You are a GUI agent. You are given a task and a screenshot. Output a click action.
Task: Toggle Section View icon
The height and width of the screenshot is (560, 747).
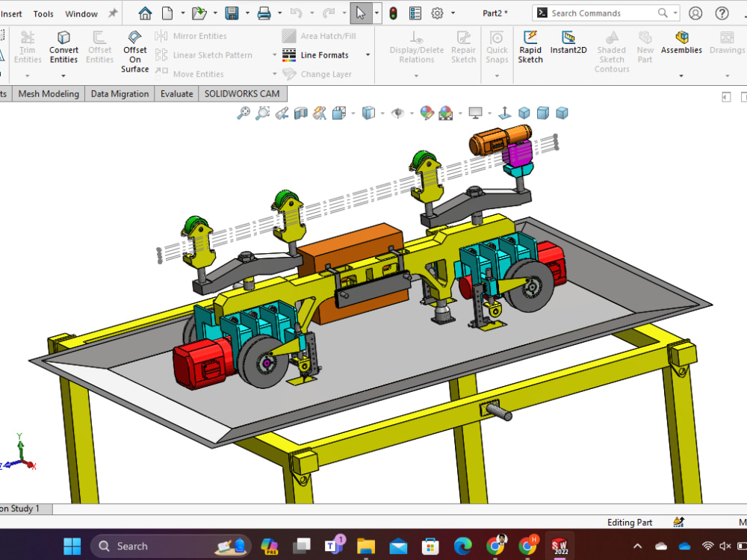click(300, 113)
